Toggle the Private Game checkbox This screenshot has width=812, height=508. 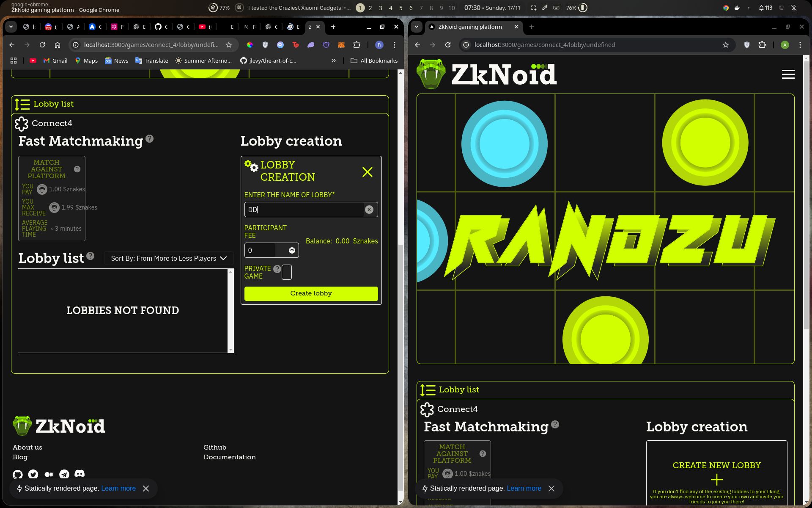(287, 272)
